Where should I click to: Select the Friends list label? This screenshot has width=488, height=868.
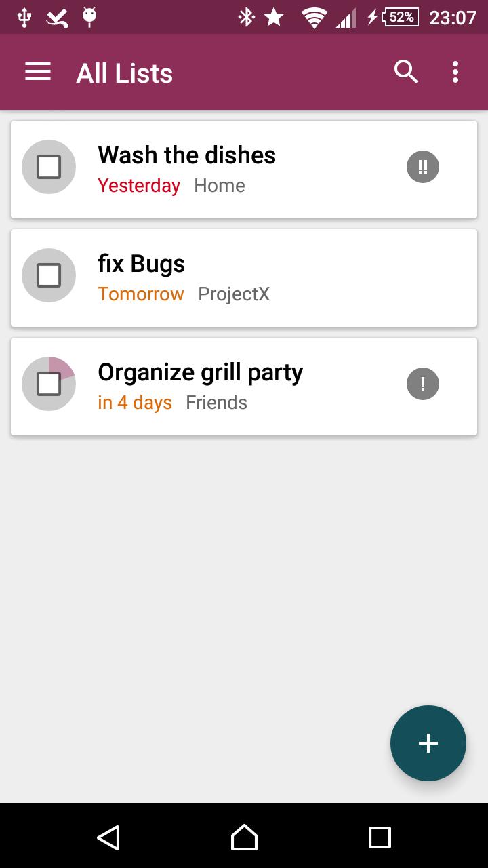[216, 403]
